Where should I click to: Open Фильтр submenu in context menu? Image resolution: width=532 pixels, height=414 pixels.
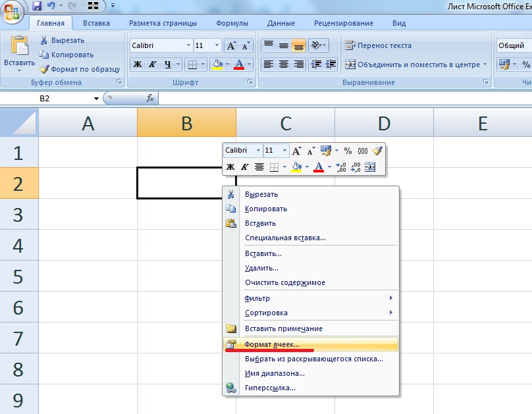[x=311, y=298]
